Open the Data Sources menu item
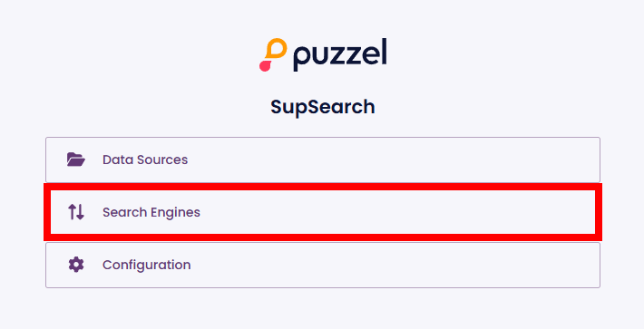 click(x=323, y=160)
